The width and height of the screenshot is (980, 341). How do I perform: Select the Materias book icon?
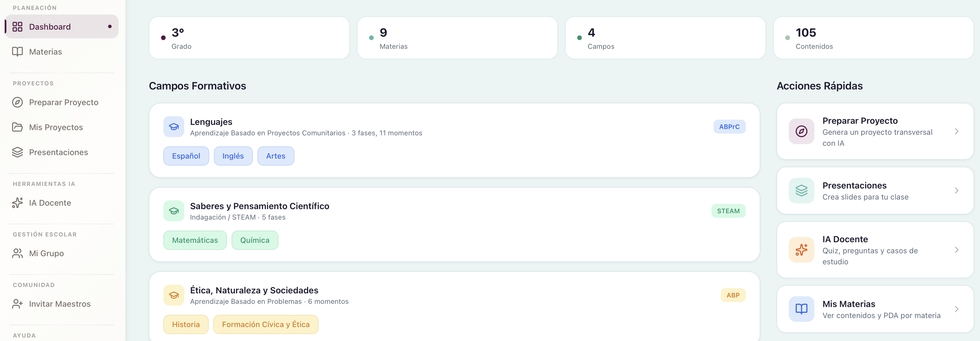click(17, 52)
